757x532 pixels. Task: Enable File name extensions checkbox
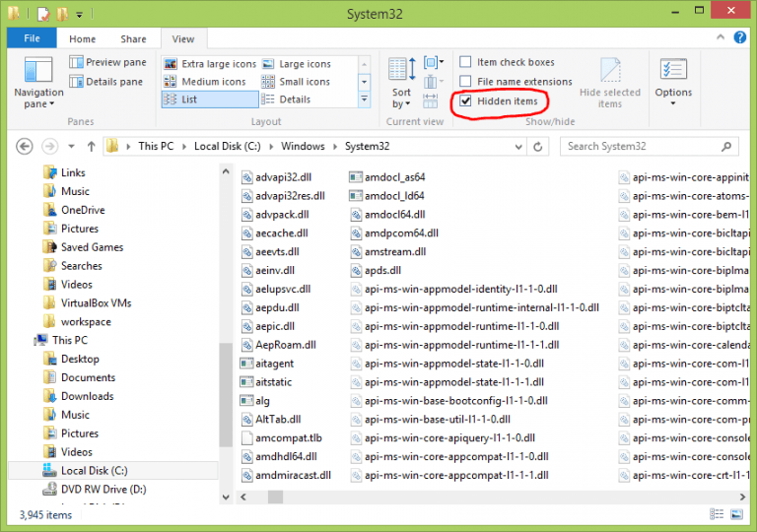(x=466, y=82)
